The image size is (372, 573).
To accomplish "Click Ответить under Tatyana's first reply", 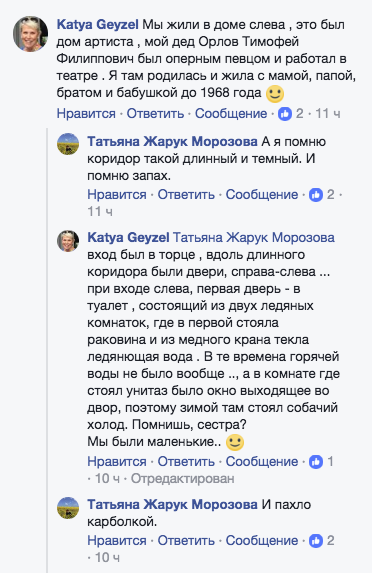I will [186, 194].
